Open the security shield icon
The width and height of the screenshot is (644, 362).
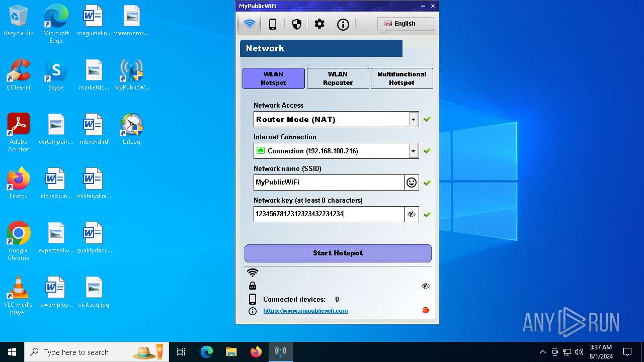(x=297, y=24)
